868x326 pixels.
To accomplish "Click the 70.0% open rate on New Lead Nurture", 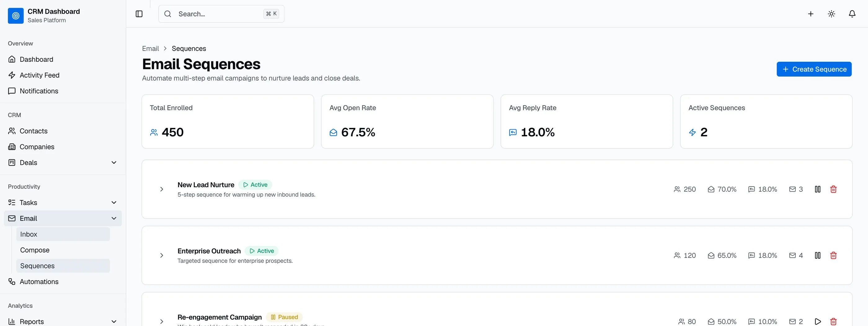I will [727, 189].
